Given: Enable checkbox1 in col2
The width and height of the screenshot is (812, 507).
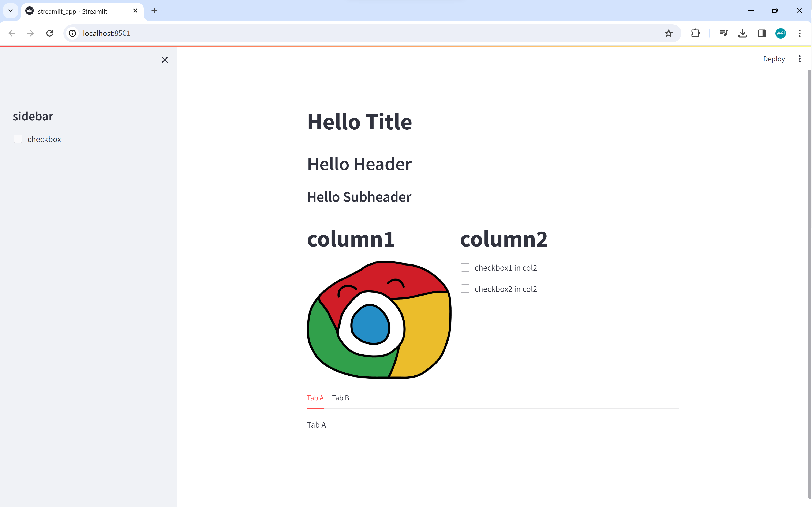Looking at the screenshot, I should pos(465,268).
